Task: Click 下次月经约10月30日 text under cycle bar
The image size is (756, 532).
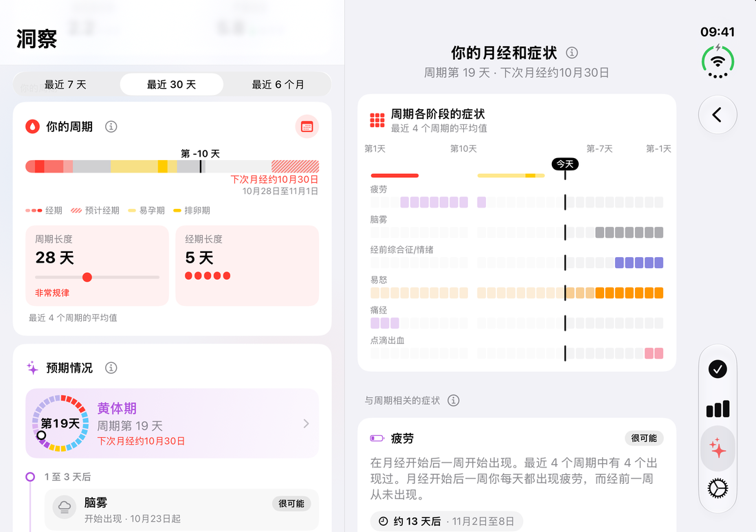Action: click(274, 179)
